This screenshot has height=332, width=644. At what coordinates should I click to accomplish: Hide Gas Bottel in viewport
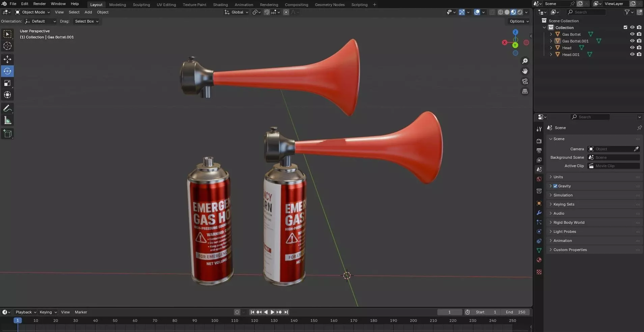pos(632,34)
